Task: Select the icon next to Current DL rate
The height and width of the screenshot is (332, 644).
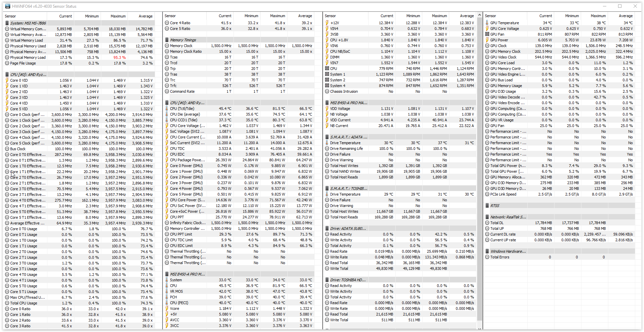Action: tap(487, 234)
